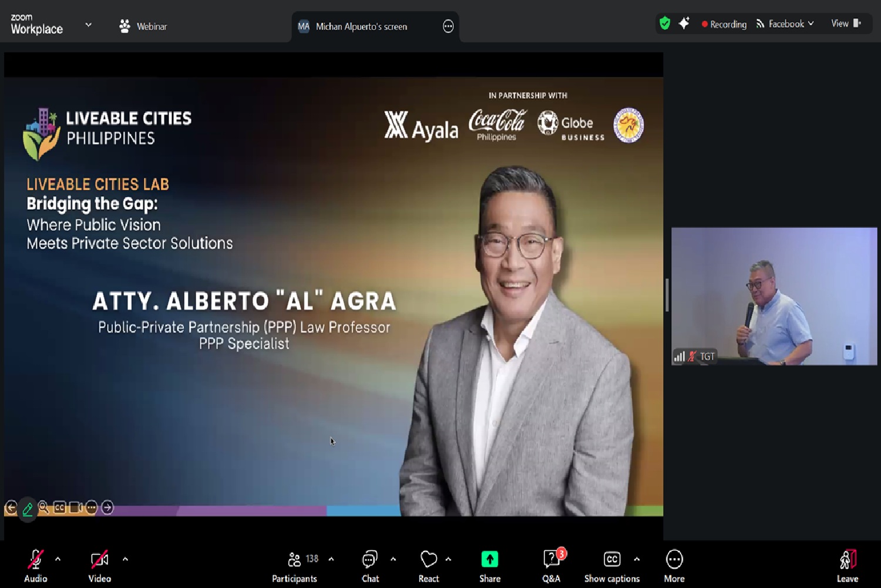Screen dimensions: 881x588
Task: Open the Q&A panel
Action: coord(551,566)
